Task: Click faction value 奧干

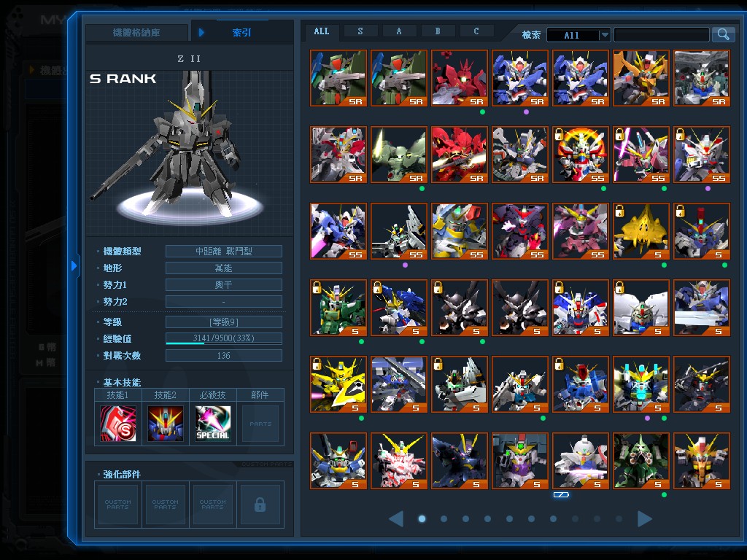Action: [223, 285]
